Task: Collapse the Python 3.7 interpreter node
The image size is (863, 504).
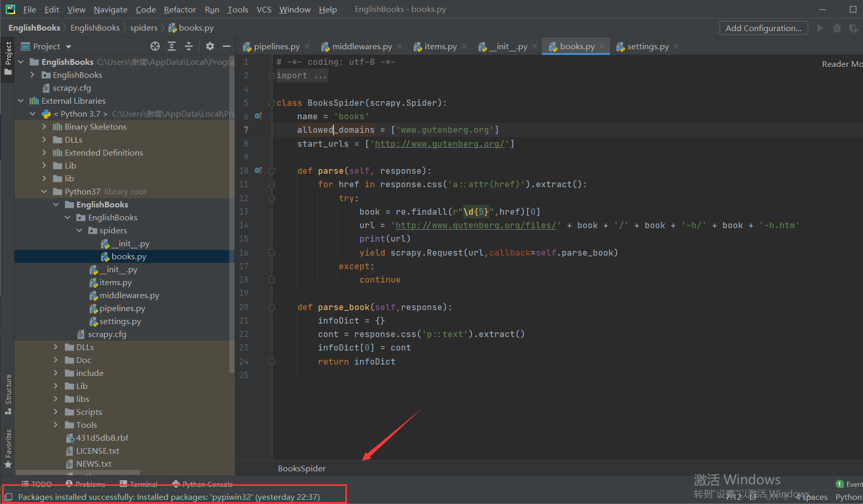Action: point(33,114)
